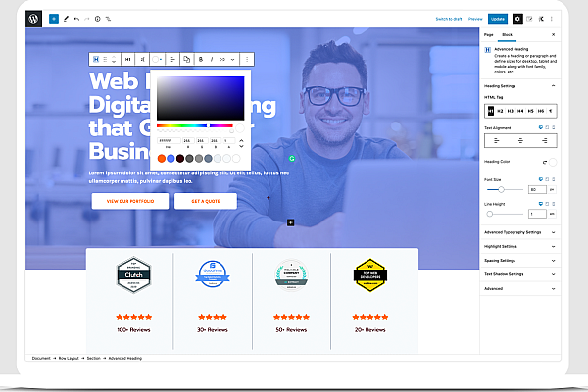Screen dimensions: 588x392
Task: Click the Font Size number input field
Action: (x=537, y=189)
